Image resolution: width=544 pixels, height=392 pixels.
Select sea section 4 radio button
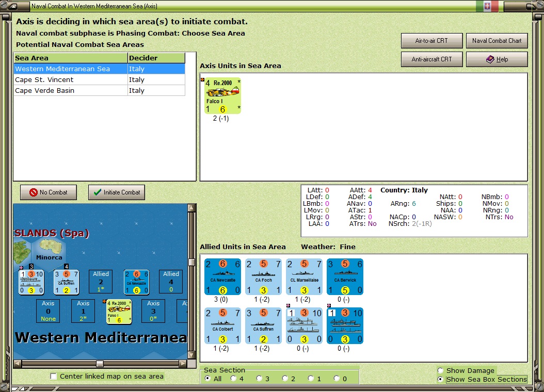click(233, 379)
